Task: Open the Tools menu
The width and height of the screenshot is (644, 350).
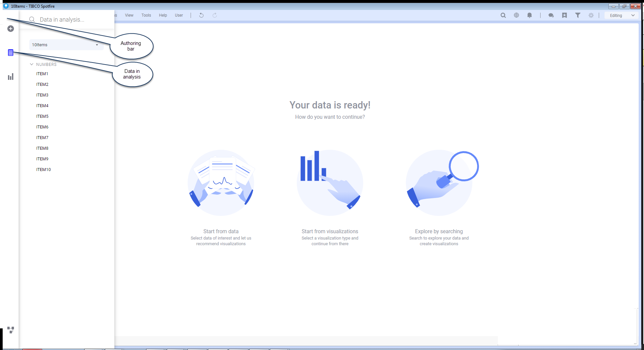Action: [146, 15]
